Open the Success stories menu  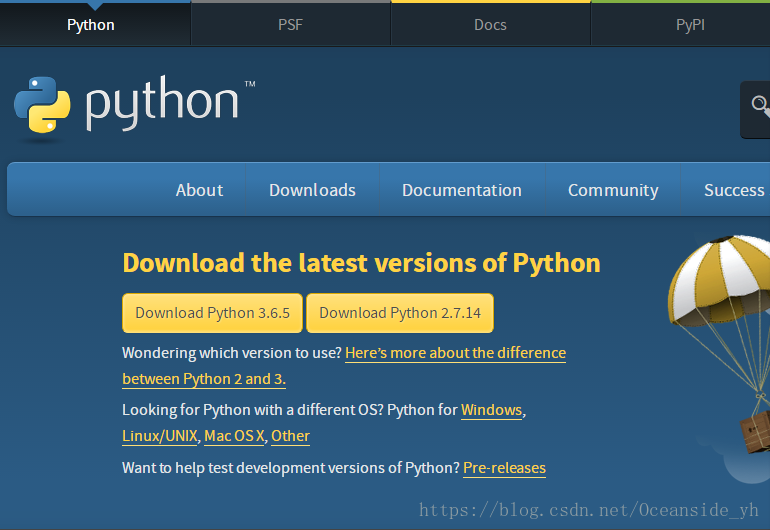(734, 190)
